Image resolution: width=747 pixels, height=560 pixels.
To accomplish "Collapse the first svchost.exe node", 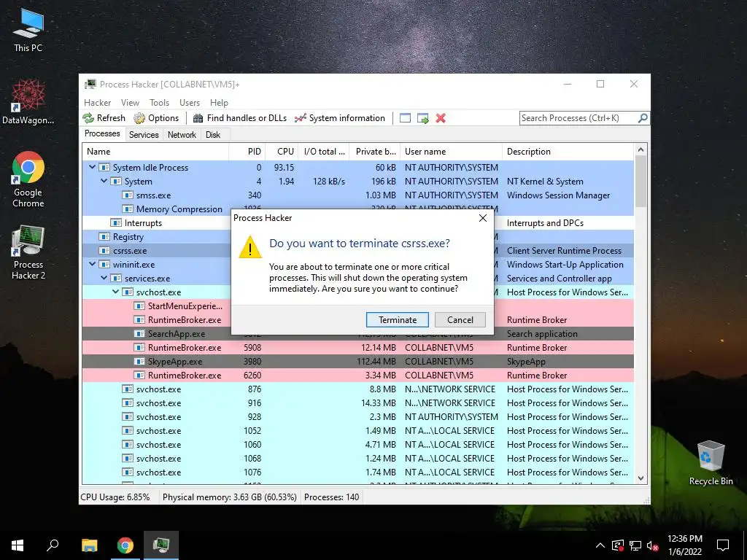I will pyautogui.click(x=116, y=292).
